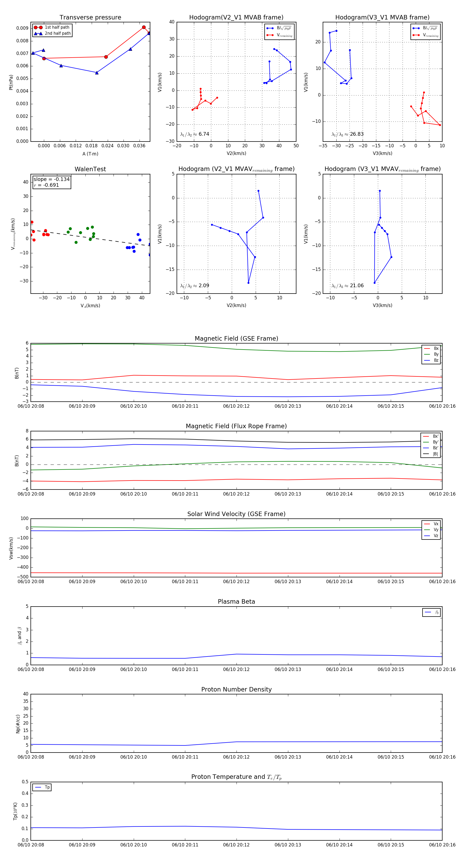
Task: Select the "Bz'" flux rope legend entry
Action: [x=431, y=448]
